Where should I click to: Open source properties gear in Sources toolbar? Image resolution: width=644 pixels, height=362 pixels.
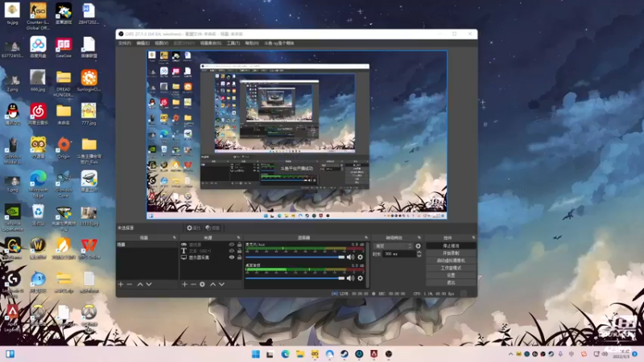pyautogui.click(x=202, y=284)
